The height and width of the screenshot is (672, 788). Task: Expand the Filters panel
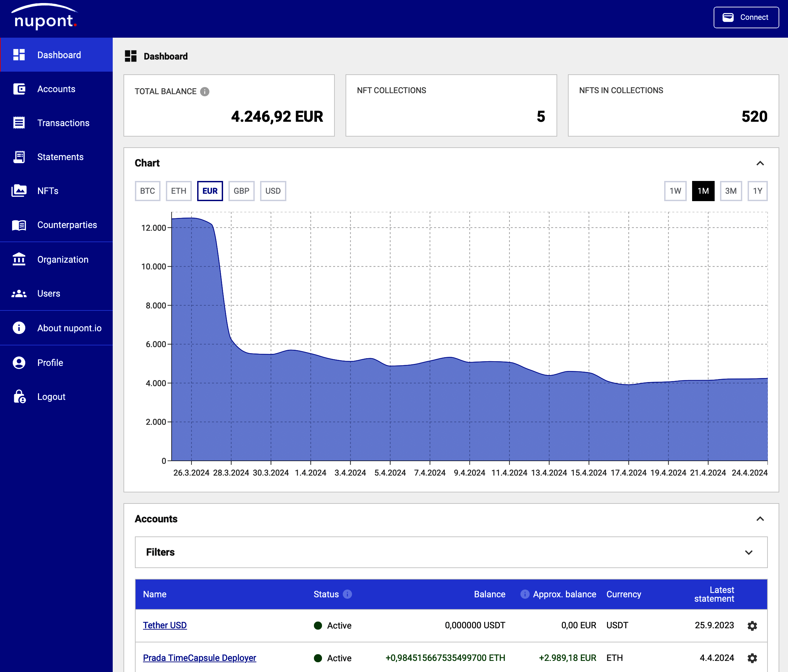748,552
